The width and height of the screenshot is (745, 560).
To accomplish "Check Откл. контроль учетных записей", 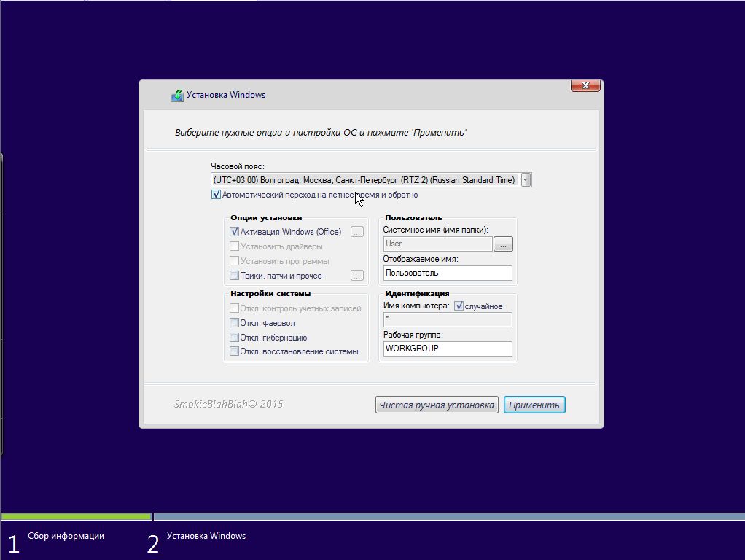I will point(234,308).
